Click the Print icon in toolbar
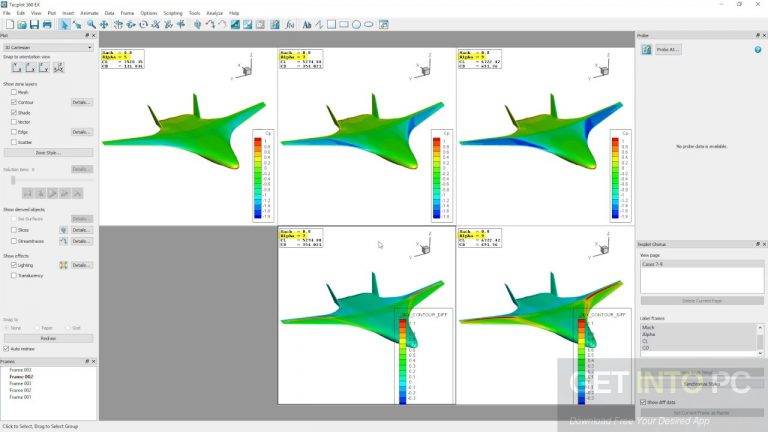This screenshot has height=432, width=768. tap(47, 24)
